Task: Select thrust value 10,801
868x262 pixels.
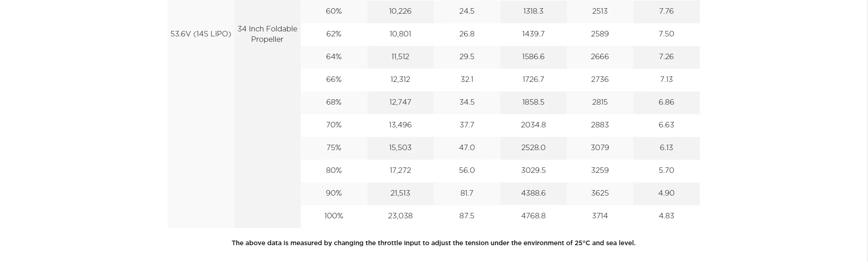Action: tap(401, 34)
